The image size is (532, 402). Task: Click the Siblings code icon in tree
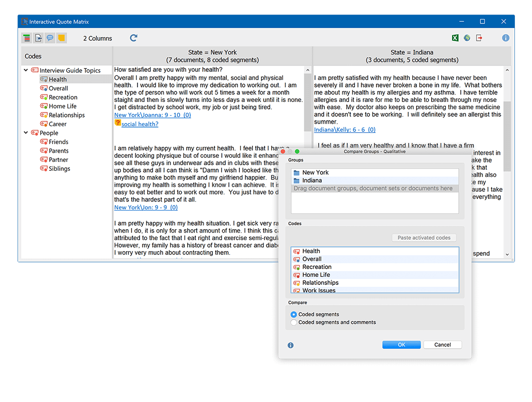[44, 168]
